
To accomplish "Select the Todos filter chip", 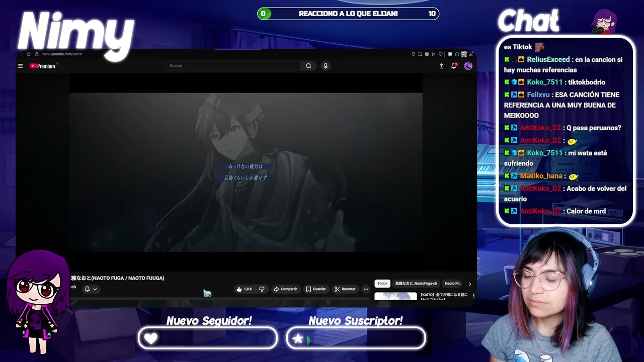I will [382, 284].
